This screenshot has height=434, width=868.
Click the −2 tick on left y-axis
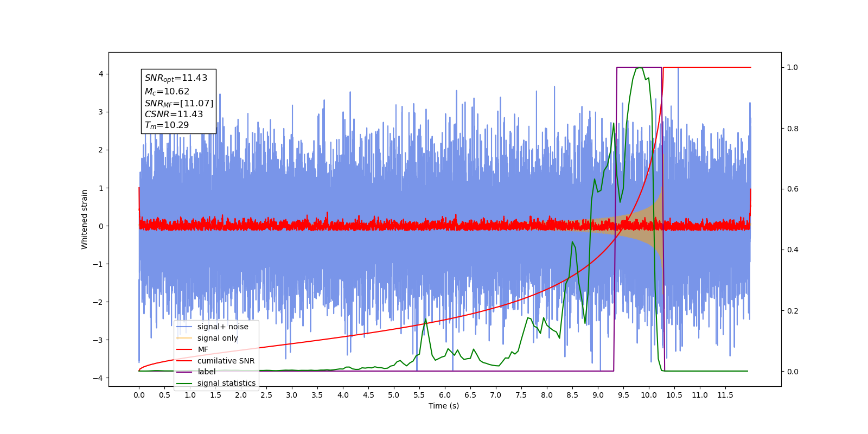(98, 302)
